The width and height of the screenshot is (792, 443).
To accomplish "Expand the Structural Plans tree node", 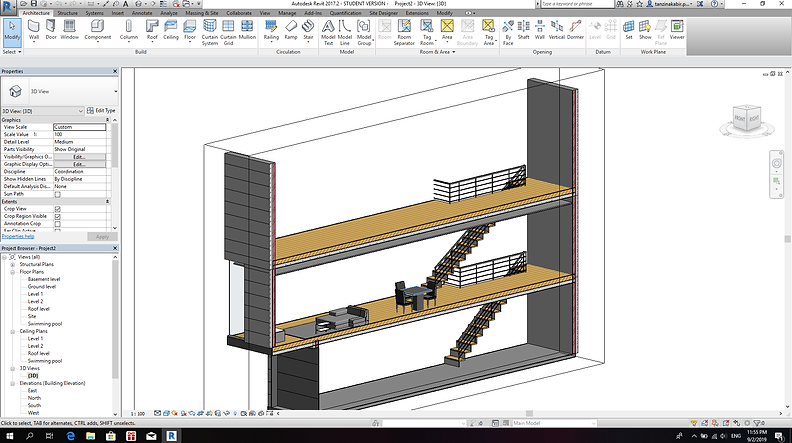I will (x=13, y=265).
